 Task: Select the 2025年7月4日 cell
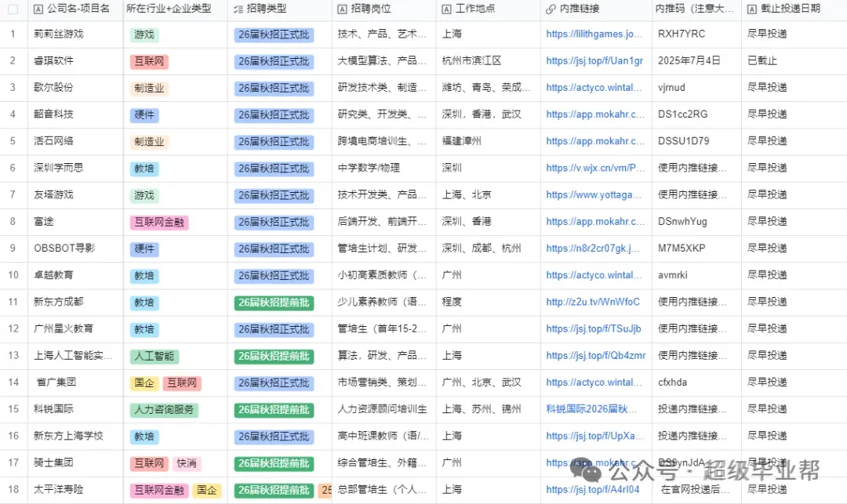tap(697, 61)
